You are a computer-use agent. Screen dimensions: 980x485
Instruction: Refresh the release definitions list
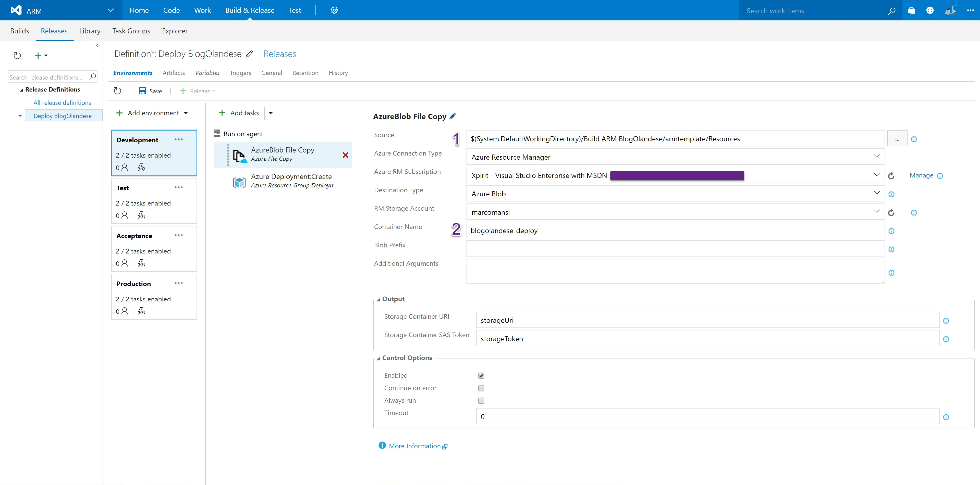17,56
